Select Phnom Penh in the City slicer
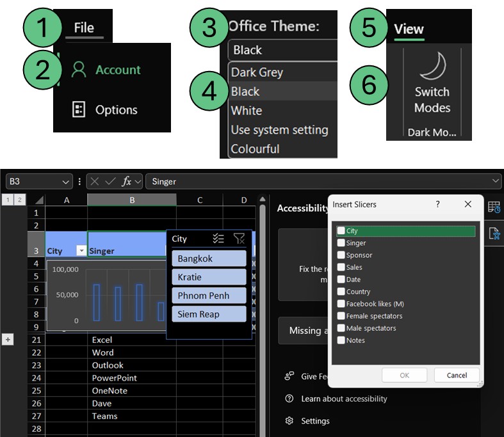Image resolution: width=504 pixels, height=437 pixels. [x=209, y=296]
